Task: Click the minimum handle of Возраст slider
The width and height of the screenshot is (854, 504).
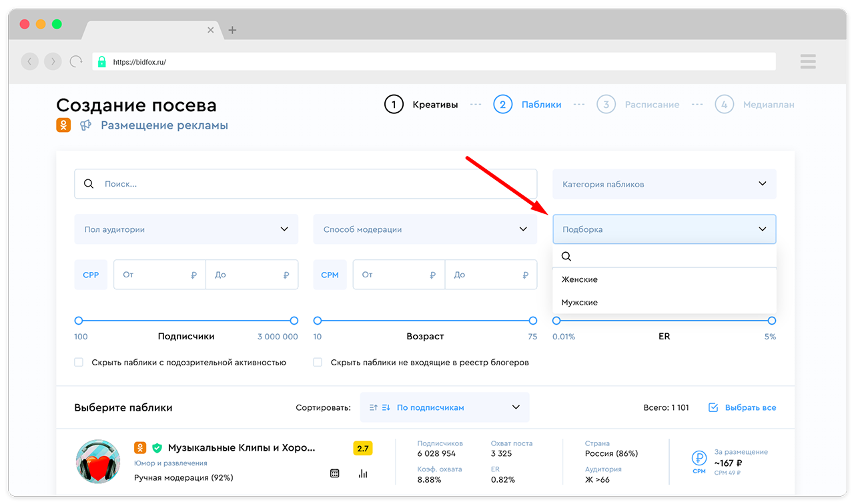Action: [318, 321]
